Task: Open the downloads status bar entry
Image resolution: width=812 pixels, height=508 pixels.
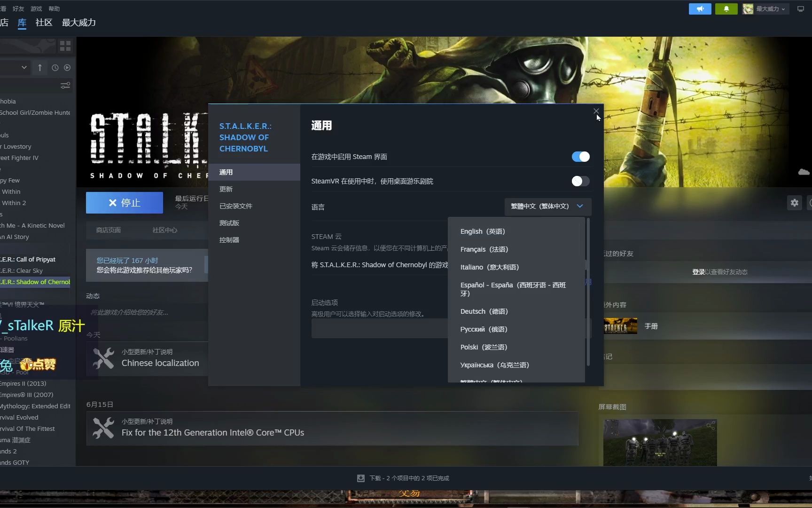Action: point(409,478)
